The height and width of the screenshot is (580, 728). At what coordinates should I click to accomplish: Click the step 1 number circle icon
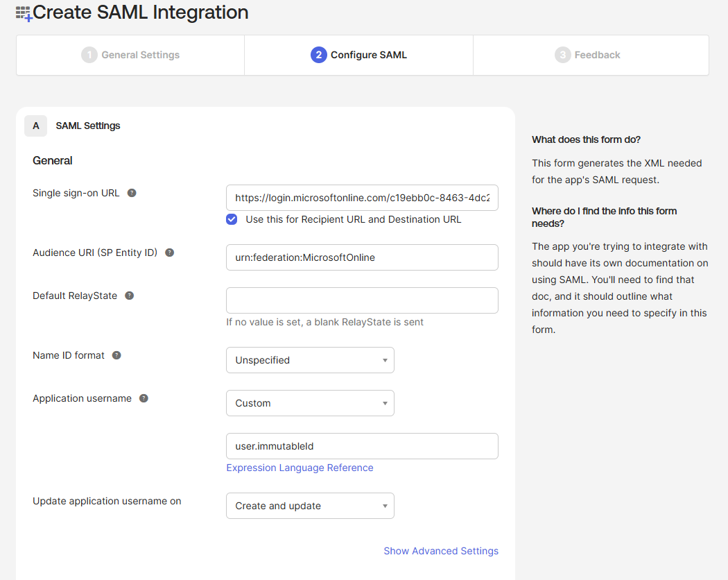click(89, 55)
